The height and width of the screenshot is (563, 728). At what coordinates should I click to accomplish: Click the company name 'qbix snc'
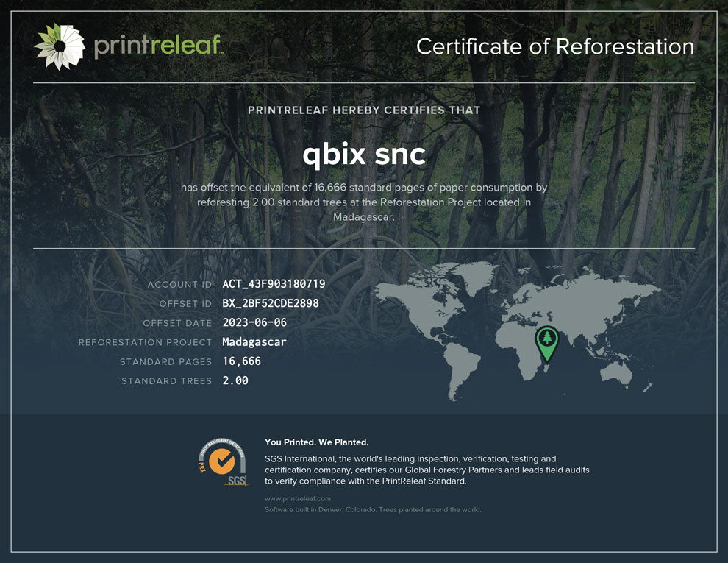(364, 155)
